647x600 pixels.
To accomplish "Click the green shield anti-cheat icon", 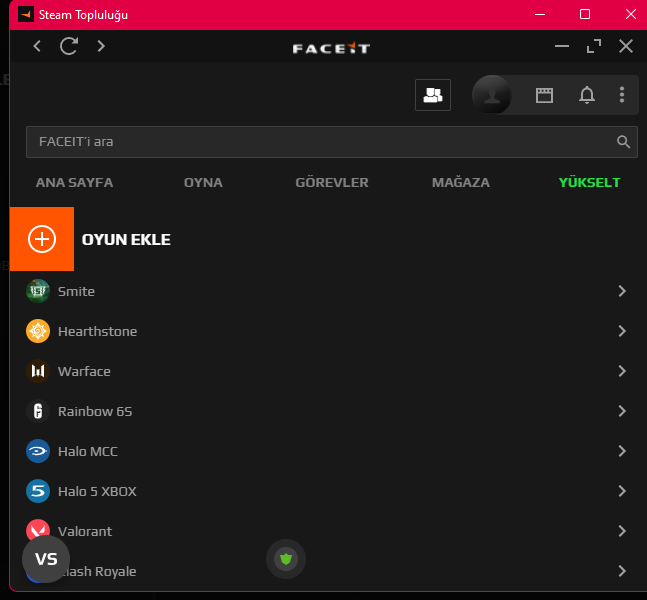I will (x=286, y=559).
